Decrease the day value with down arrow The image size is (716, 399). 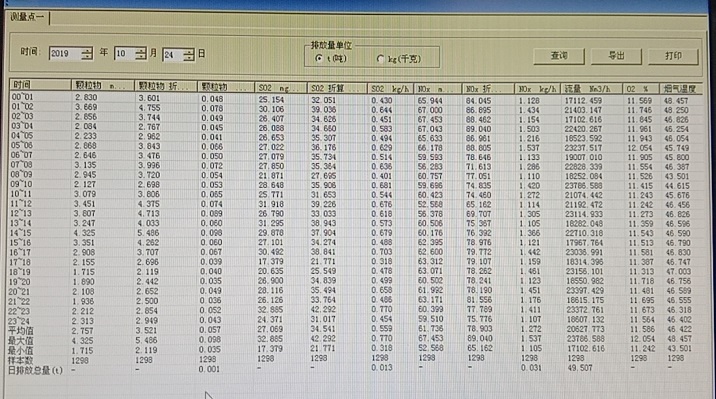coord(189,58)
